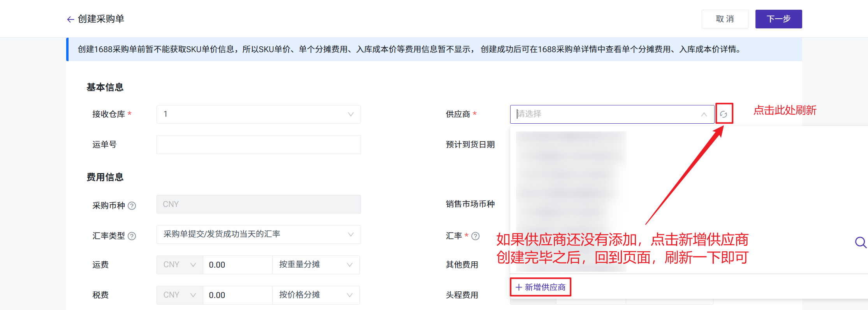
Task: Focus the 运单号 input field
Action: [259, 145]
